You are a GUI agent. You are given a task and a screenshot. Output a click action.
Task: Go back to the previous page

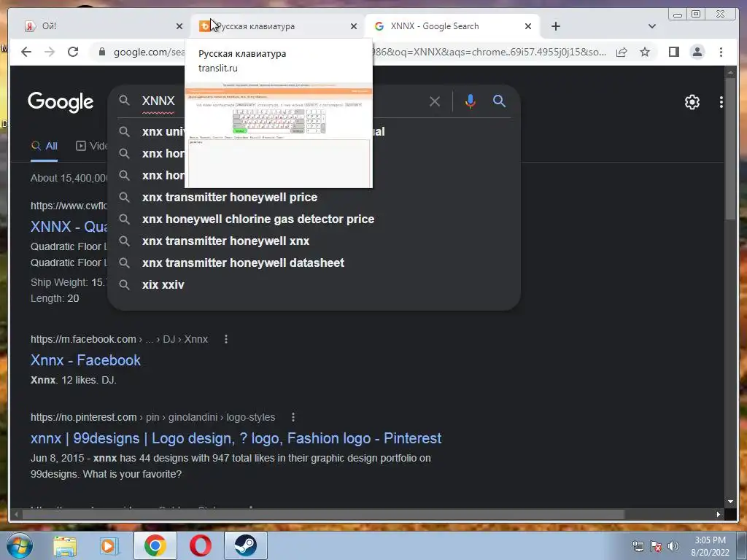(x=26, y=52)
